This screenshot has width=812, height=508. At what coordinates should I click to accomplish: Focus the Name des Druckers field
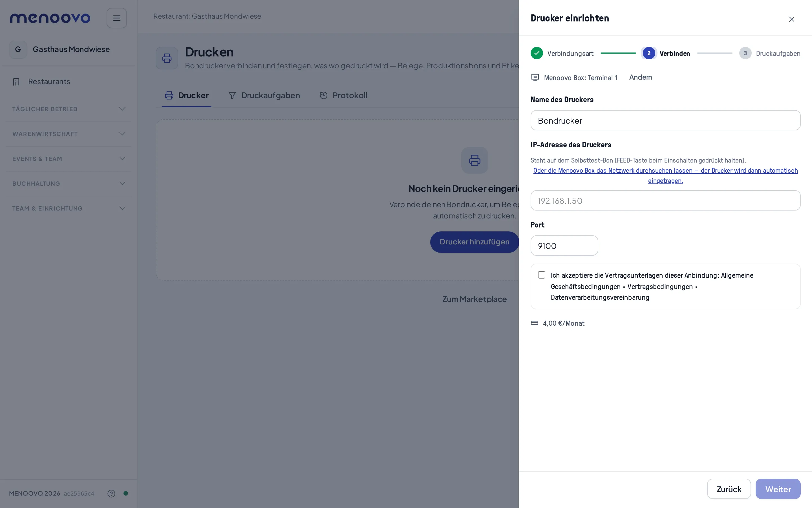(665, 120)
